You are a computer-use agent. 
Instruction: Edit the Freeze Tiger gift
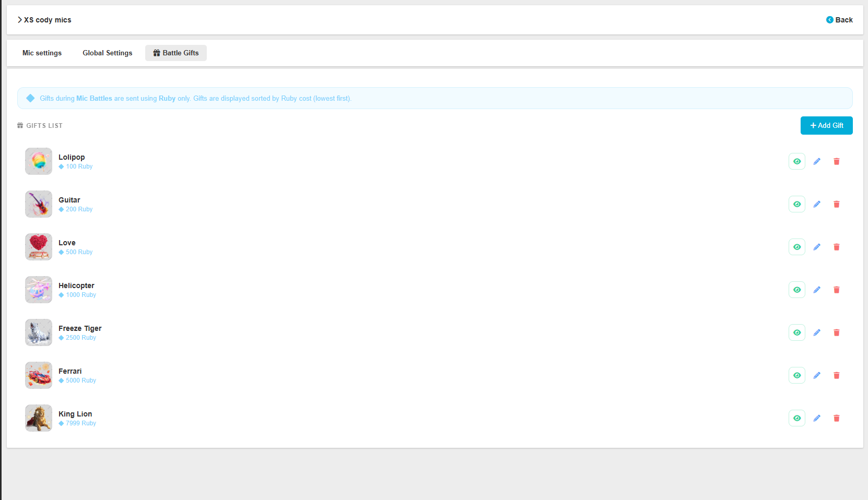(817, 332)
